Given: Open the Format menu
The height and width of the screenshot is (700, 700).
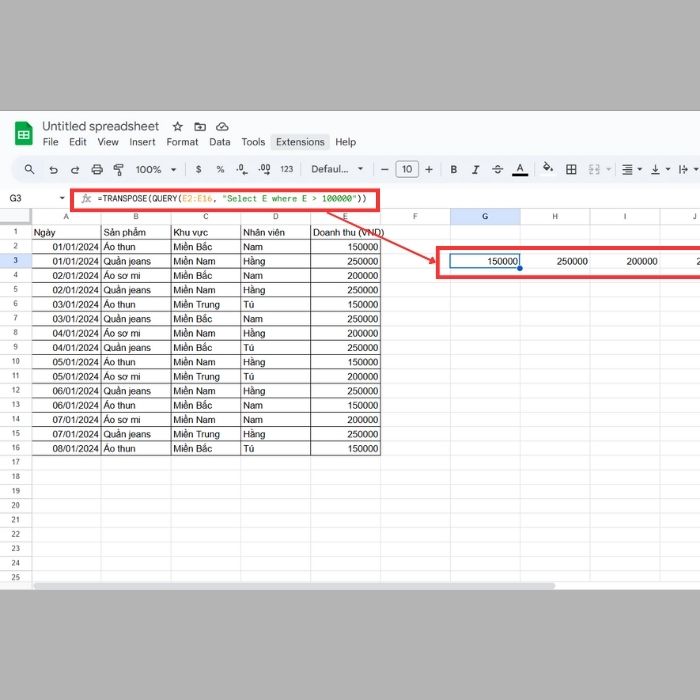Looking at the screenshot, I should [x=182, y=142].
